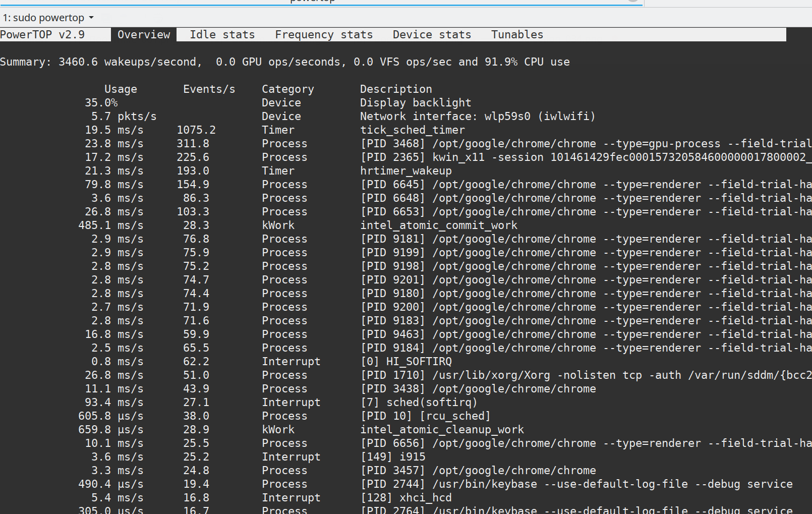Click the 35.0% usage value

[101, 102]
